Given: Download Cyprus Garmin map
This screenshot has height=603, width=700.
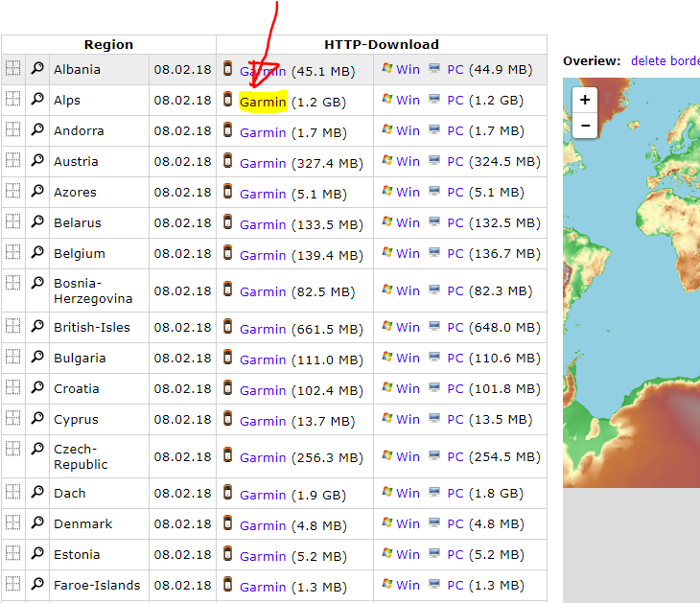Looking at the screenshot, I should [263, 421].
